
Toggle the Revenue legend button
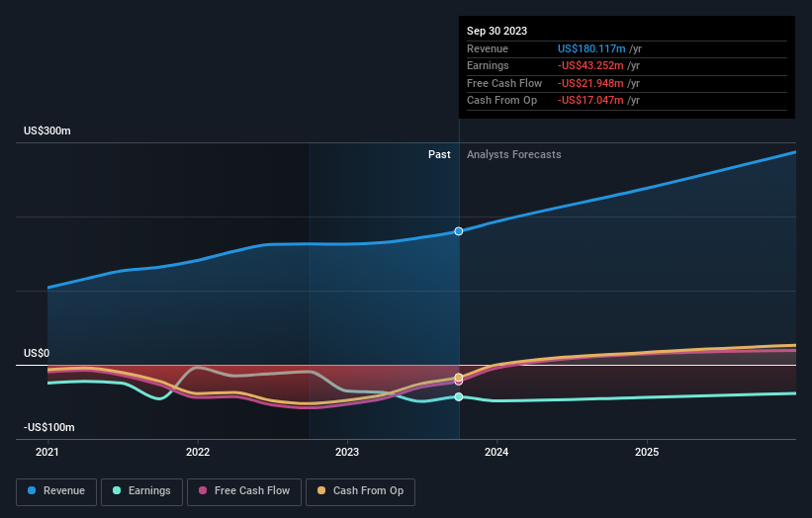(56, 491)
